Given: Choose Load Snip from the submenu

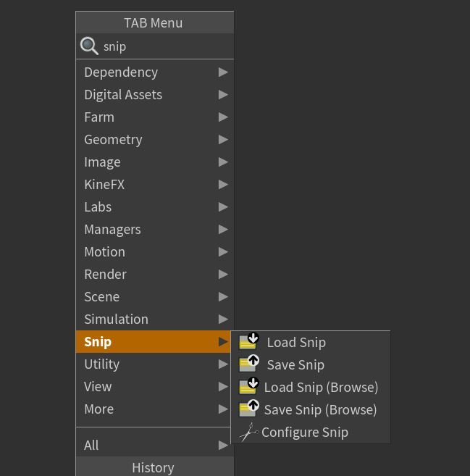Looking at the screenshot, I should [x=296, y=343].
